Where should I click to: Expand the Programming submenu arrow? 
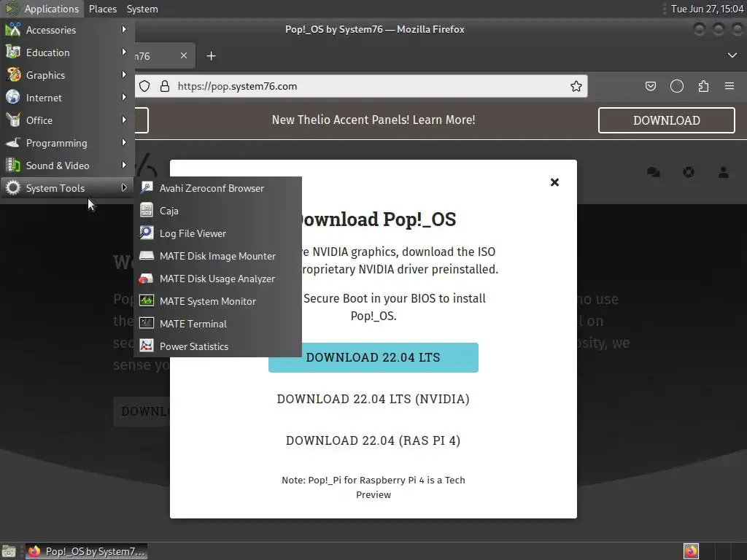[x=124, y=142]
